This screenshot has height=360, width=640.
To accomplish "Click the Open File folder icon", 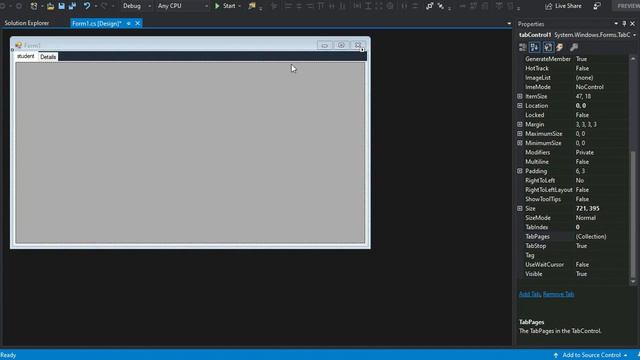I will click(50, 6).
